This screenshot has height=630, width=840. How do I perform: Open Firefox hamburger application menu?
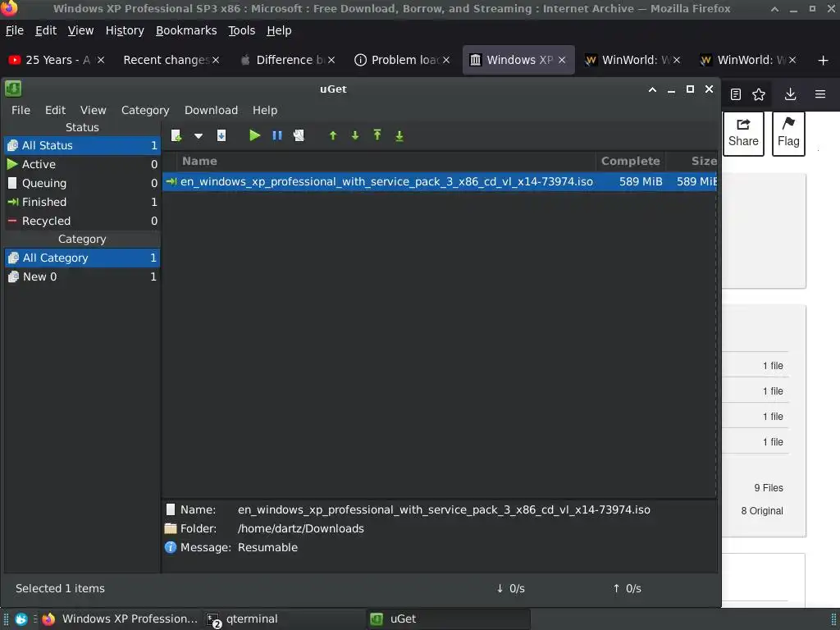coord(820,94)
